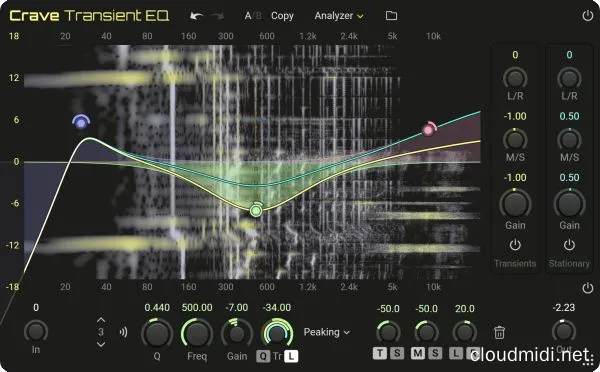Image resolution: width=600 pixels, height=372 pixels.
Task: Click the -34.00 threshold value
Action: coord(277,307)
